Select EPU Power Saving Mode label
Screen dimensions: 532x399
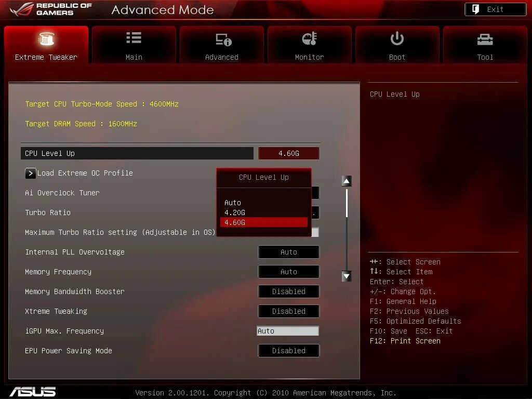[x=69, y=351]
